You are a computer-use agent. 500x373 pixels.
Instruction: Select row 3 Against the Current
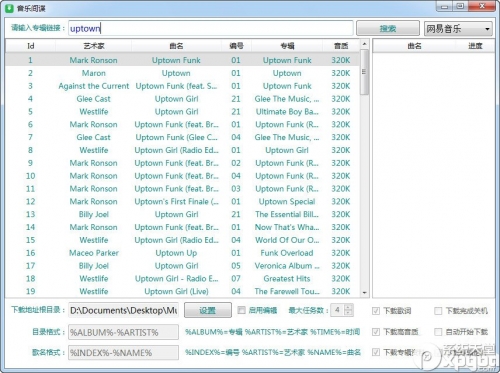point(183,86)
